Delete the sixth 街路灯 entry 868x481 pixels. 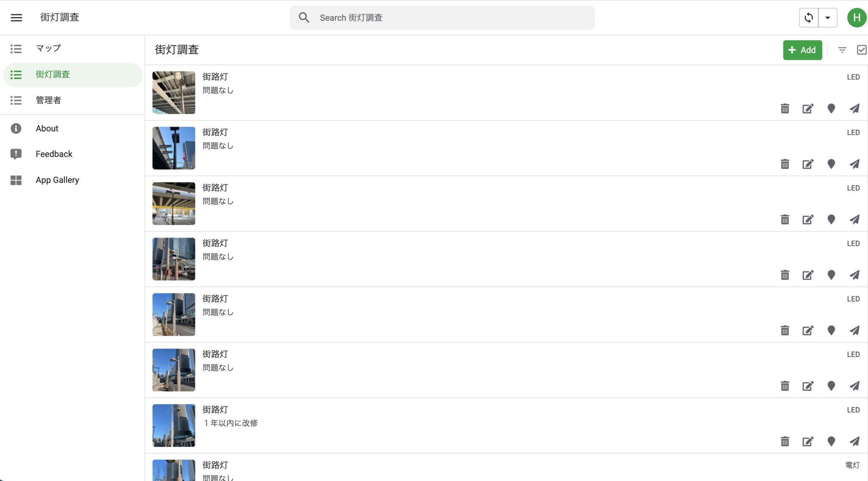(785, 386)
